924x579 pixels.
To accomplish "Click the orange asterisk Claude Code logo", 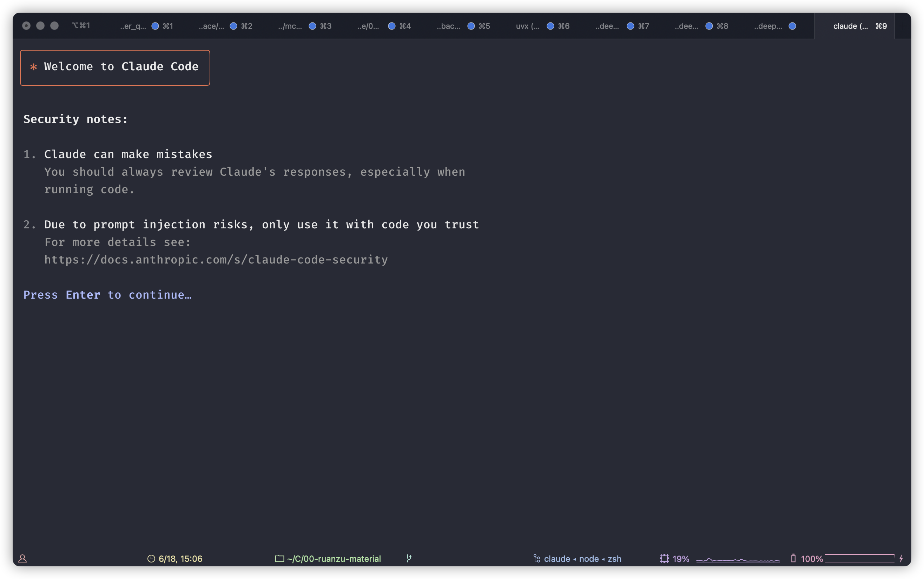I will coord(34,67).
